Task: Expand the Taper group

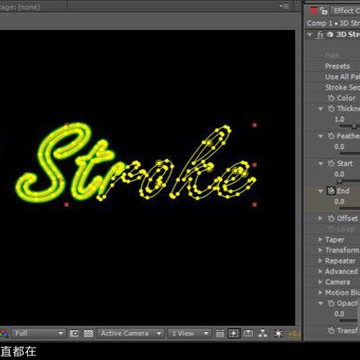Action: pyautogui.click(x=320, y=240)
